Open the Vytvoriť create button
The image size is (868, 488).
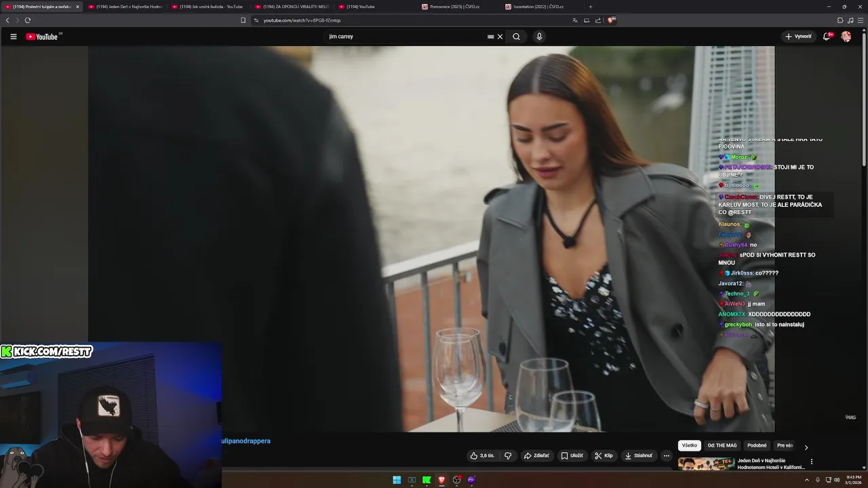tap(798, 37)
